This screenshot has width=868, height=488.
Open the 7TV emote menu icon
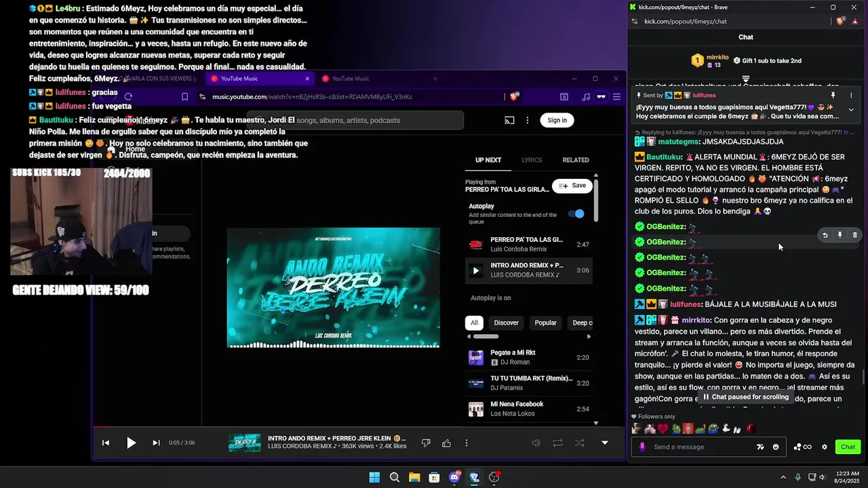(x=761, y=447)
